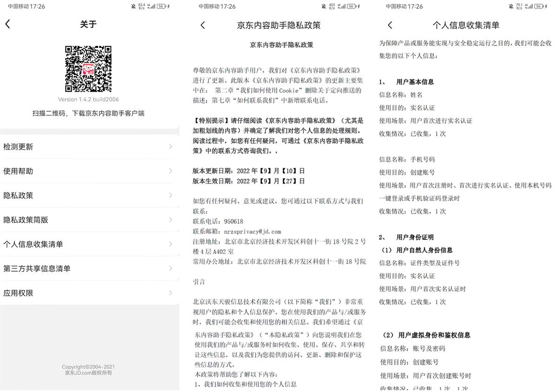Tap 信息名称：姓名 line
Screen dimensions: 558x392
pos(401,95)
